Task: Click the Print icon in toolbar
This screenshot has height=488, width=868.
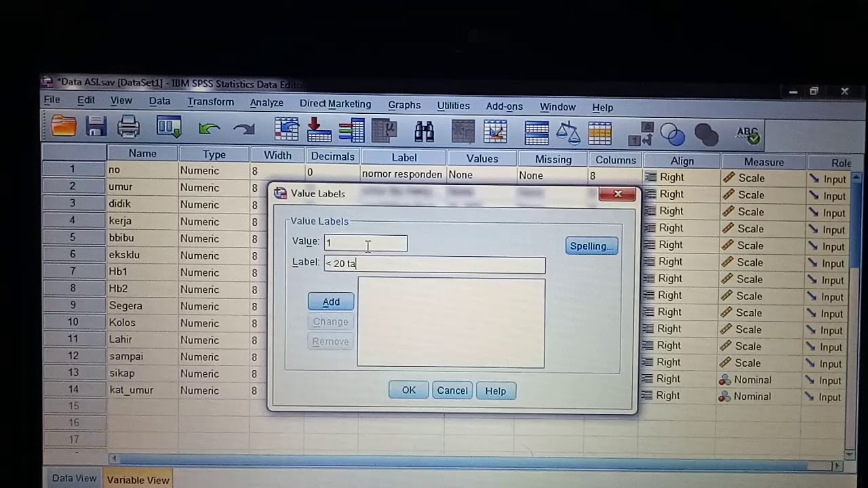Action: coord(128,127)
